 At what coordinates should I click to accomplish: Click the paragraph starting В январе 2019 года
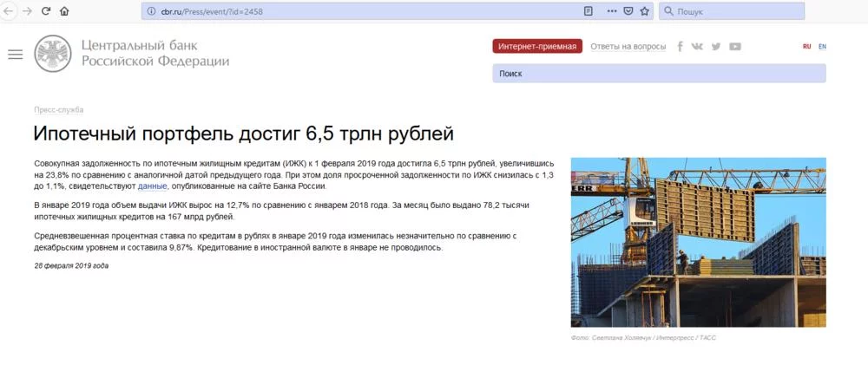282,211
